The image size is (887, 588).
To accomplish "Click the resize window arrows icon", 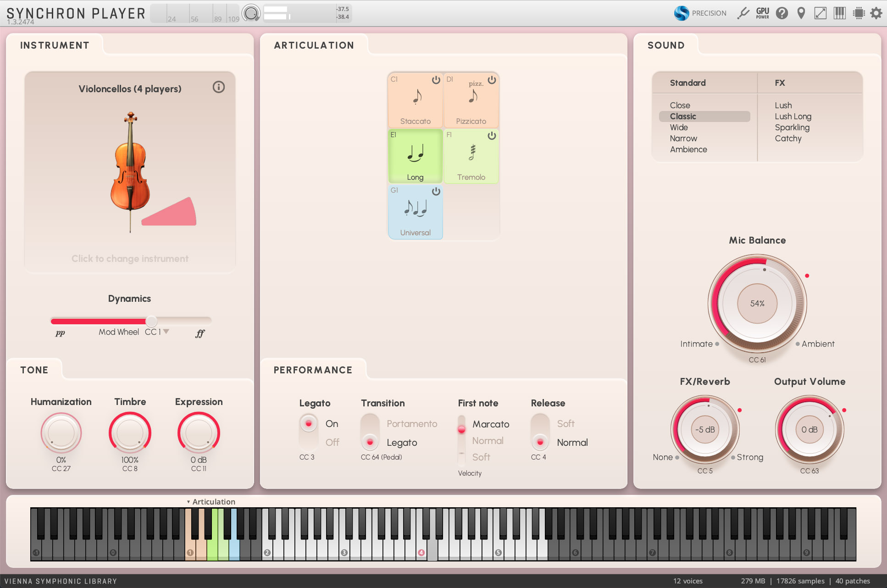I will tap(820, 13).
